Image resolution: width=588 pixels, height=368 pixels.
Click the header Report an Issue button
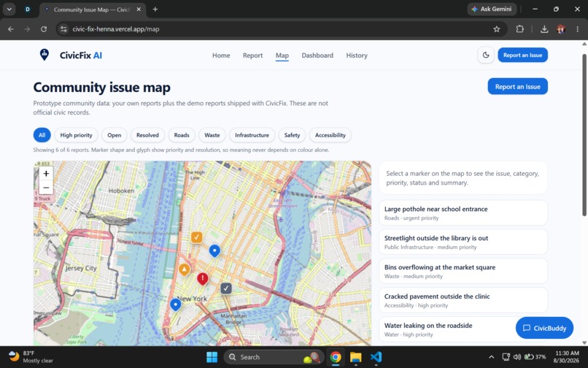(x=522, y=55)
